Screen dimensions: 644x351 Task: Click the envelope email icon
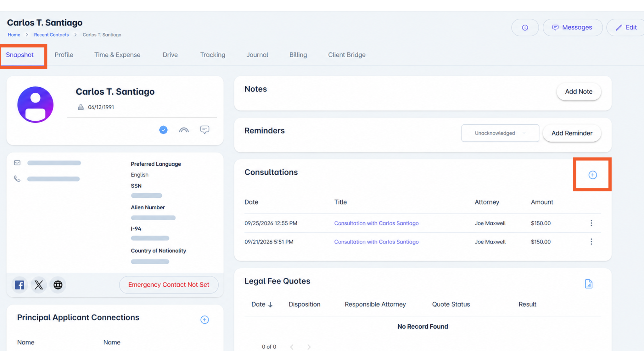[x=17, y=163]
